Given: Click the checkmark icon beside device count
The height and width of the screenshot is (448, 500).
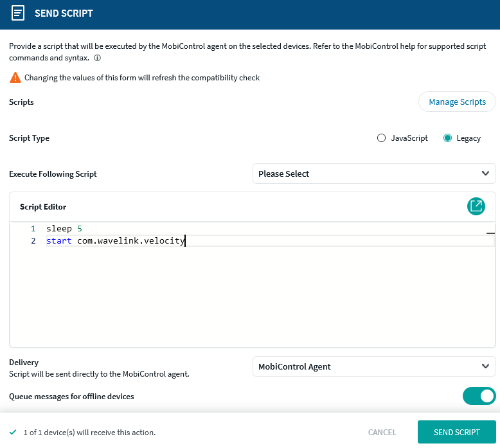Looking at the screenshot, I should (x=13, y=433).
